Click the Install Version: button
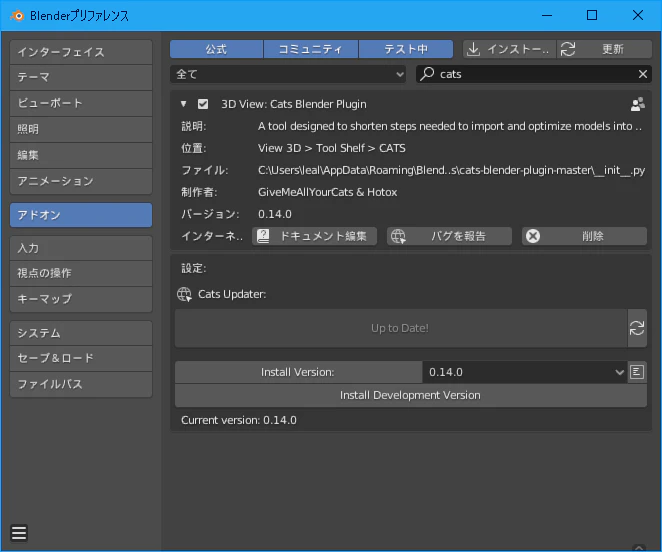The height and width of the screenshot is (552, 662). point(298,372)
